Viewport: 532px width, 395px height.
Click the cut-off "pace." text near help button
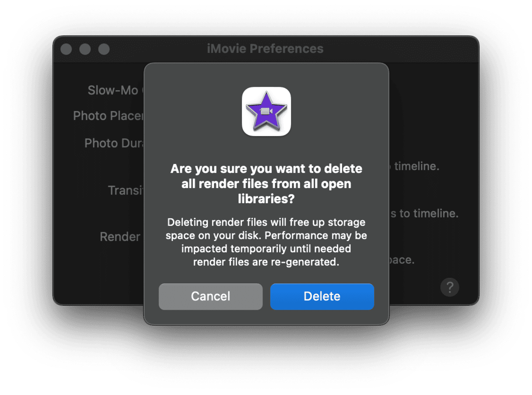[402, 260]
